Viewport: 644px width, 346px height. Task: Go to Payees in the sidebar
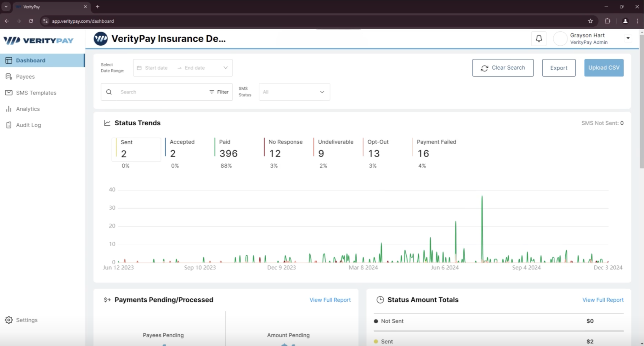pyautogui.click(x=25, y=76)
